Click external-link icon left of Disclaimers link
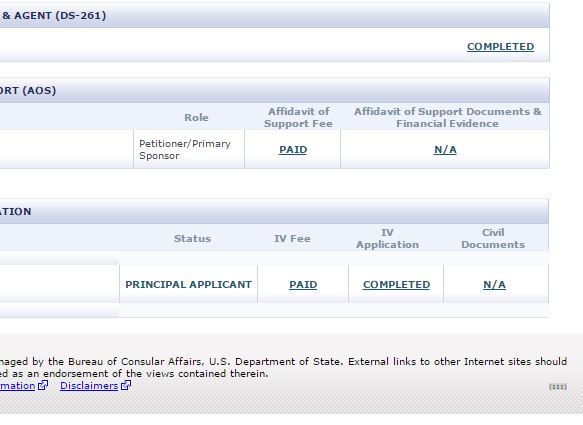Image resolution: width=583 pixels, height=425 pixels. point(43,385)
